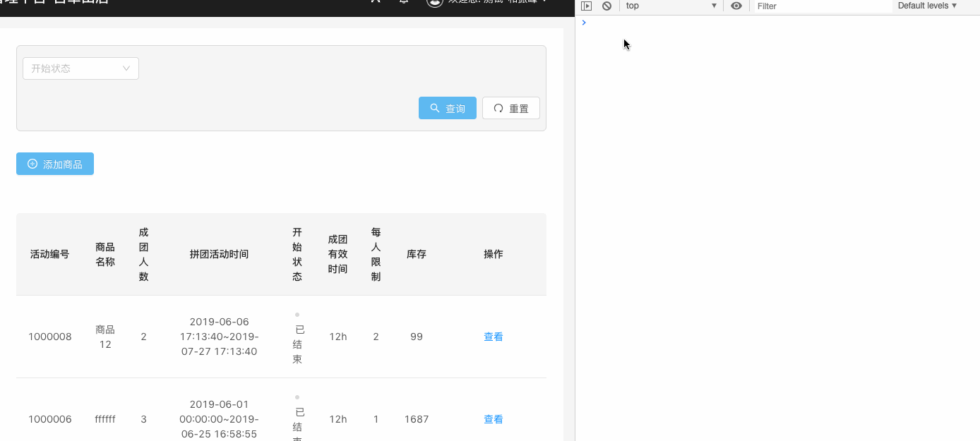The image size is (980, 441).
Task: Clear the console with the ban icon
Action: click(x=606, y=6)
